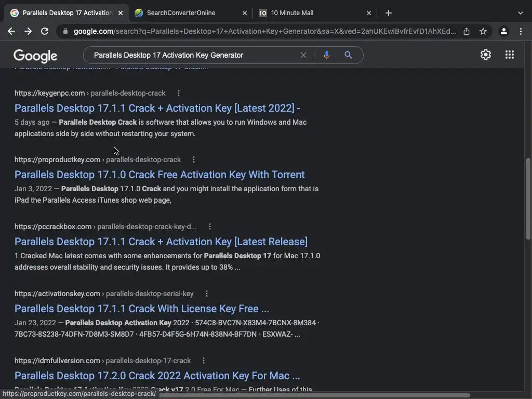This screenshot has height=399, width=532.
Task: Share this page via address bar icon
Action: (x=467, y=31)
